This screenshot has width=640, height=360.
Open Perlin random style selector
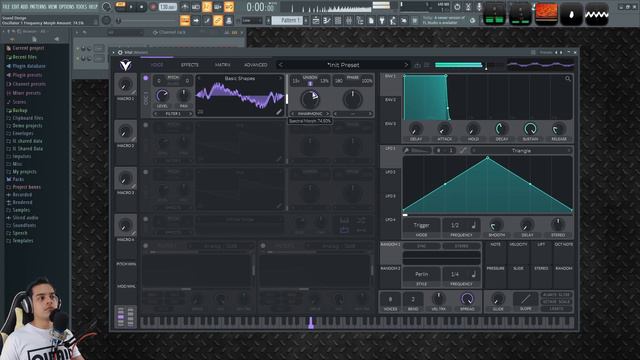coord(422,274)
